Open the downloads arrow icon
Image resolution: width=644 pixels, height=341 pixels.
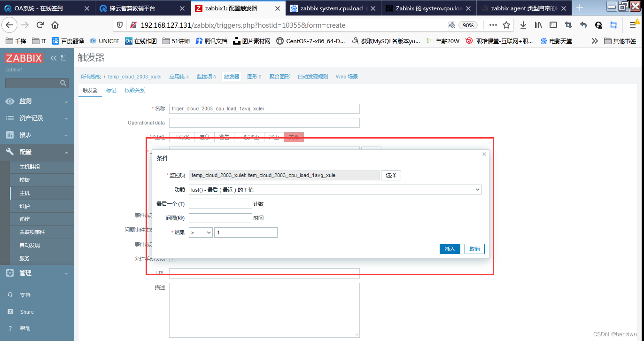pyautogui.click(x=522, y=25)
